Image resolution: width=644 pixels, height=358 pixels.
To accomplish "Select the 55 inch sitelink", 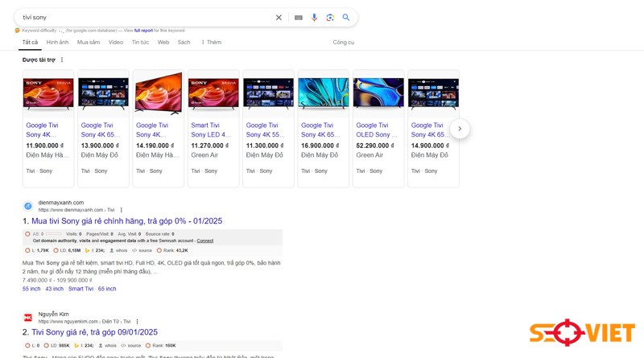I will coord(31,289).
